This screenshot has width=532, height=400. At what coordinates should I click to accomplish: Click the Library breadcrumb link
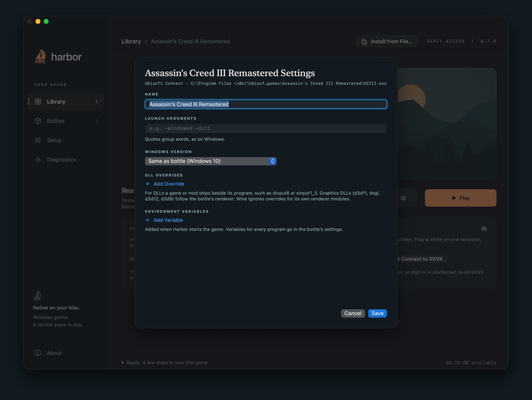[x=131, y=41]
